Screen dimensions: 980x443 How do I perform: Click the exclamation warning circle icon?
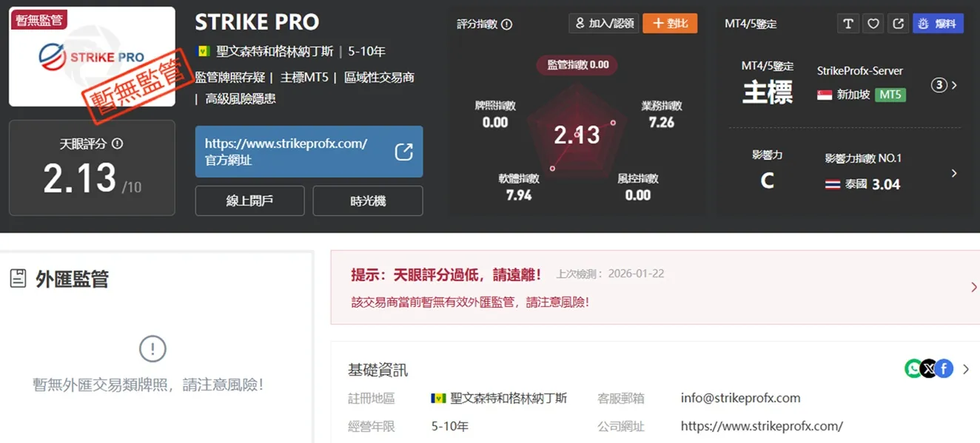pos(152,348)
